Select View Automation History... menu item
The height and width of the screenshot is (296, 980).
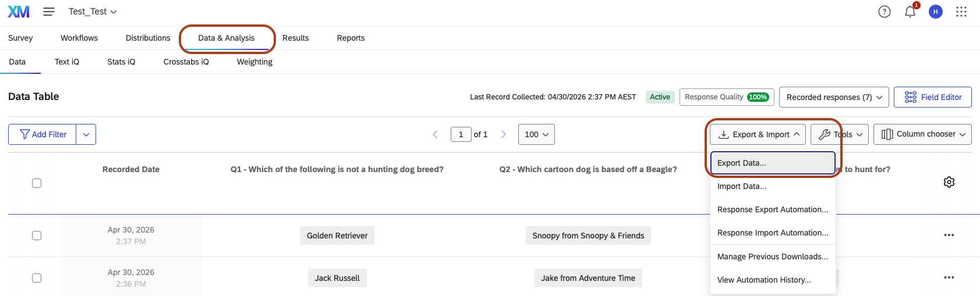tap(773, 280)
